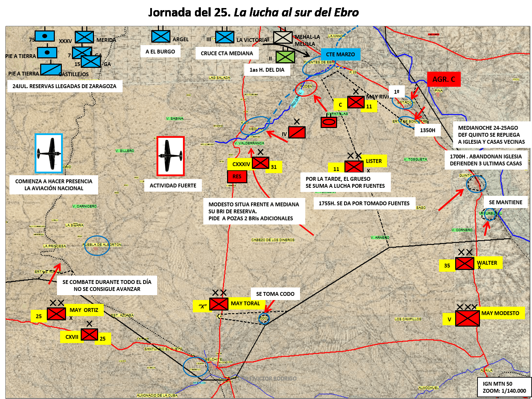Select the red IV brigade diagonal symbol
The image size is (532, 399).
click(x=297, y=132)
